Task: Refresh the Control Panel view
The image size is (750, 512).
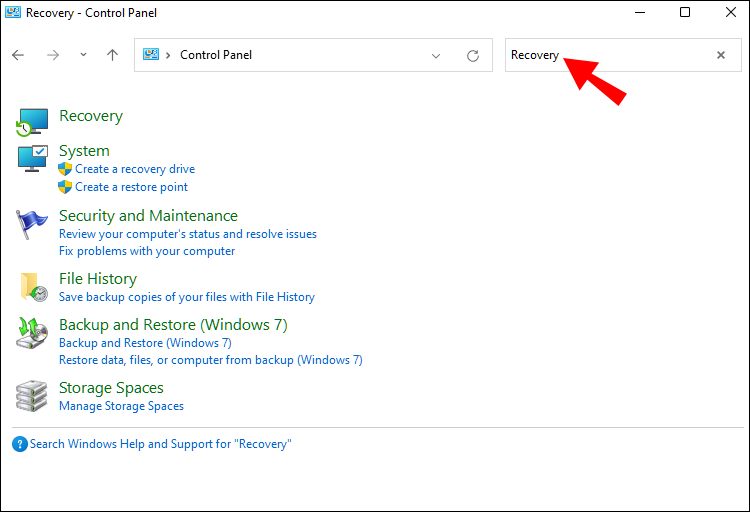Action: [x=473, y=56]
